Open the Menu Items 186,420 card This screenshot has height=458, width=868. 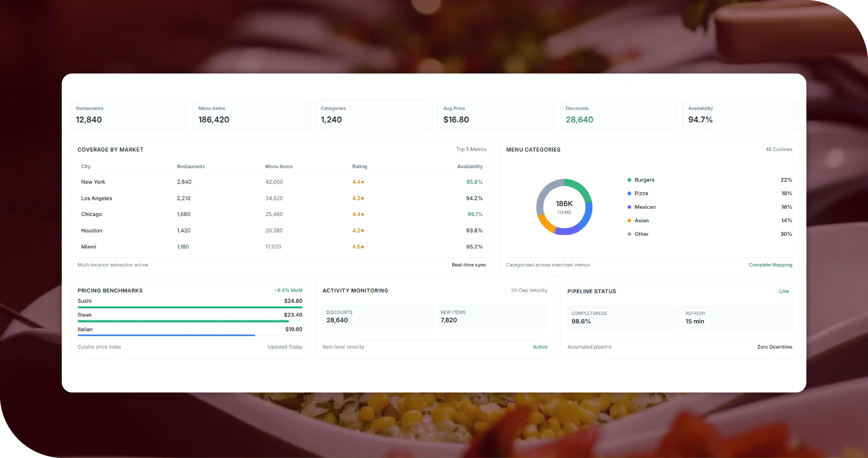pyautogui.click(x=251, y=115)
